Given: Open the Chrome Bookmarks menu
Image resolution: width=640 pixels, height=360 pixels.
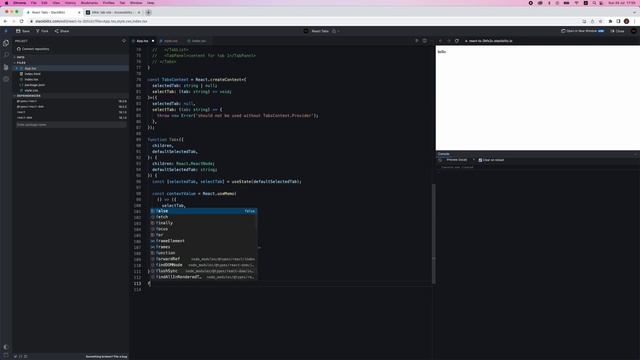Looking at the screenshot, I should click(x=89, y=3).
